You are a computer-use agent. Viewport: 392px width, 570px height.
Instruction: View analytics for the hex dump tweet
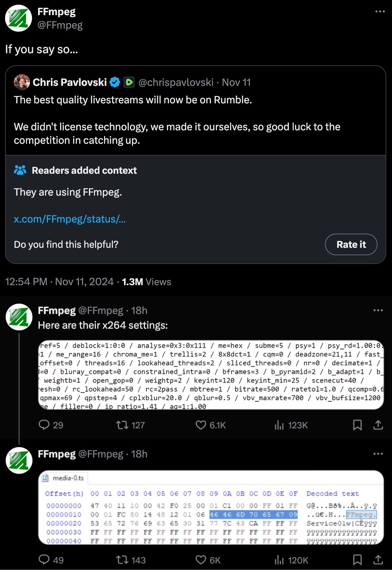point(279,560)
